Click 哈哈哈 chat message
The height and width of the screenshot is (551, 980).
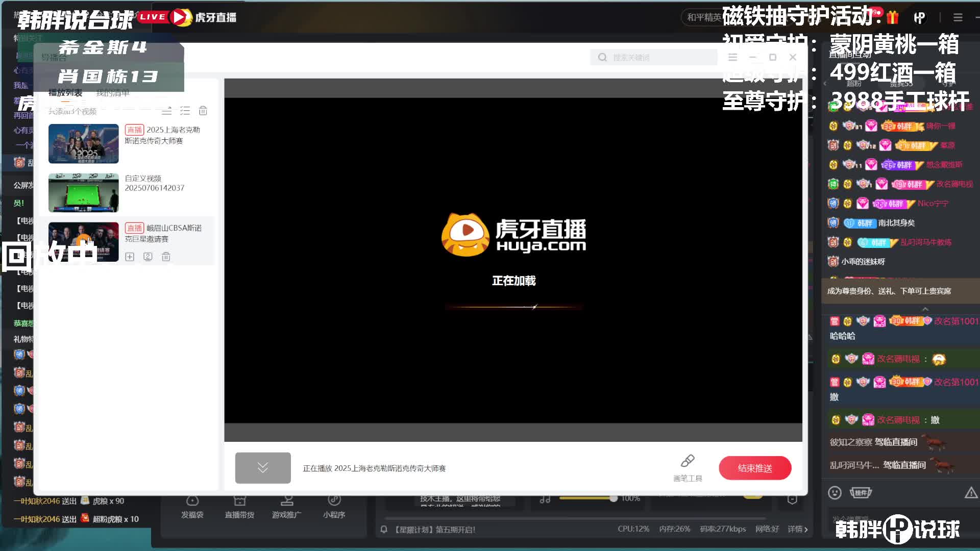843,336
